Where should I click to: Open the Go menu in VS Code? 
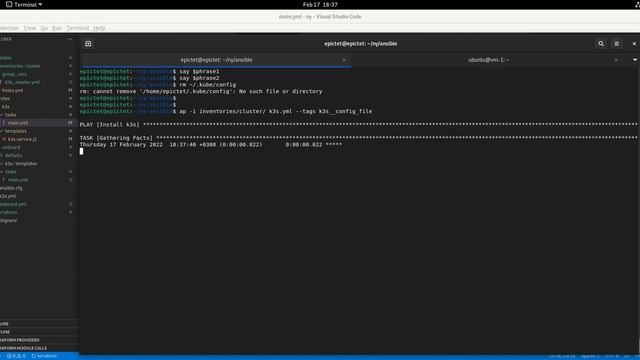[x=44, y=28]
